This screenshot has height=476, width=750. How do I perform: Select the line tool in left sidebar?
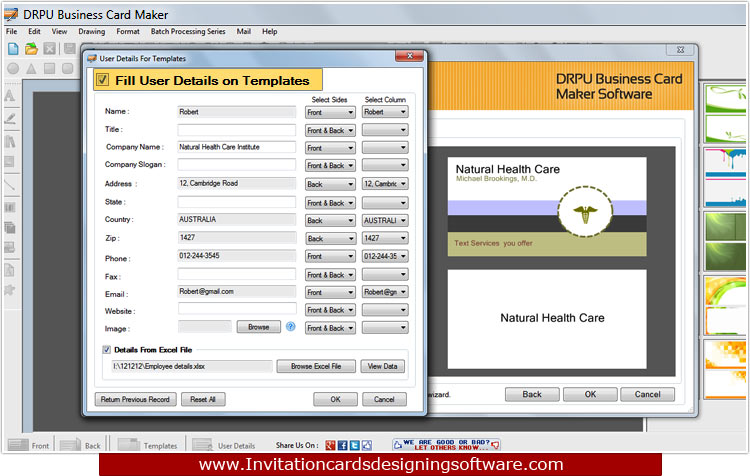click(x=10, y=185)
